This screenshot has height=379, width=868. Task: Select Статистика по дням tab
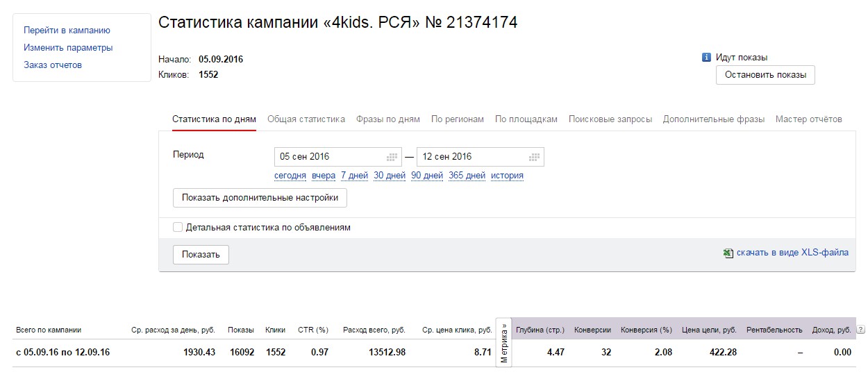[x=214, y=119]
